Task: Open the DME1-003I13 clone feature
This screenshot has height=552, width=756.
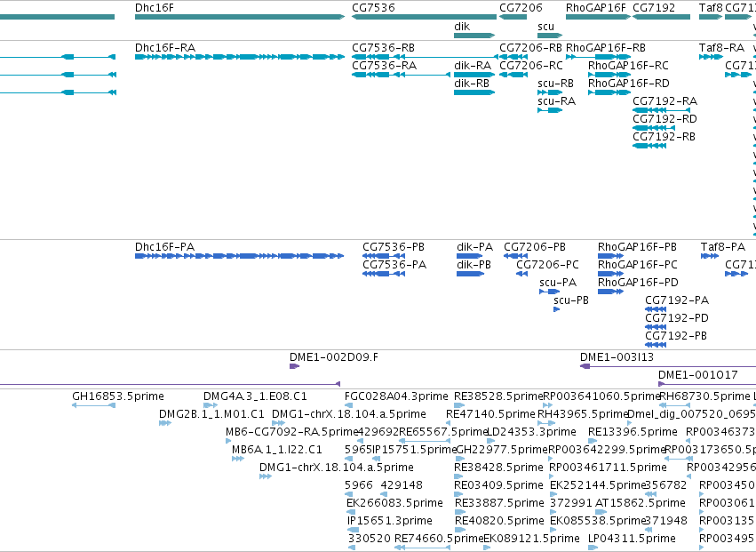Action: coord(668,367)
